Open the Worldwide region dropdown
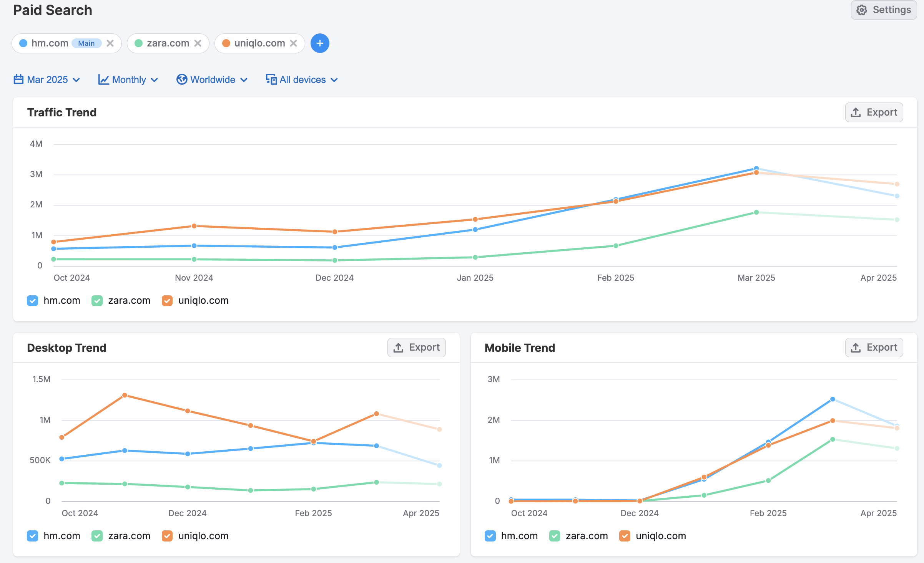 click(213, 79)
